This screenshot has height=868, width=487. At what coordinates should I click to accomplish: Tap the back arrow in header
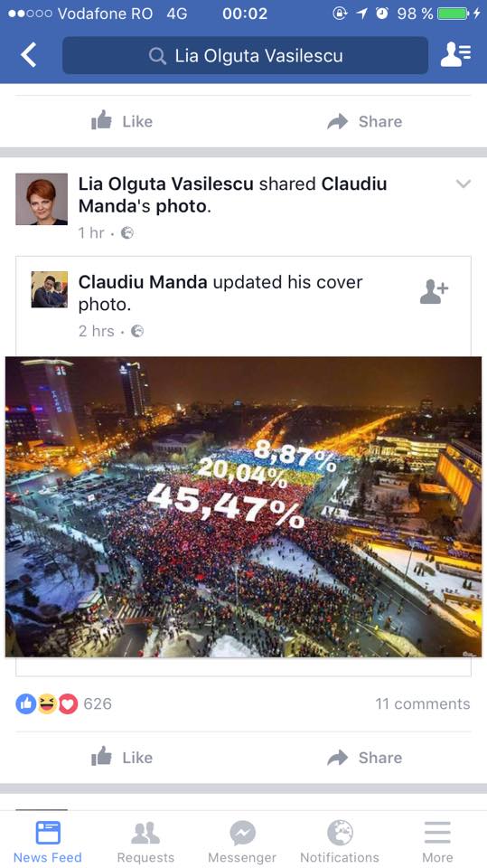pos(28,55)
